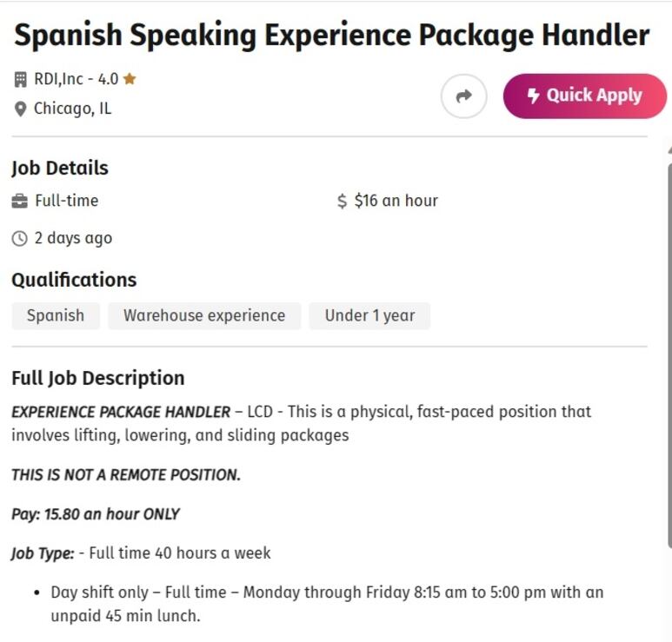Screen dimensions: 672x642
Task: Click the clock icon next to 2 days ago
Action: tap(20, 239)
